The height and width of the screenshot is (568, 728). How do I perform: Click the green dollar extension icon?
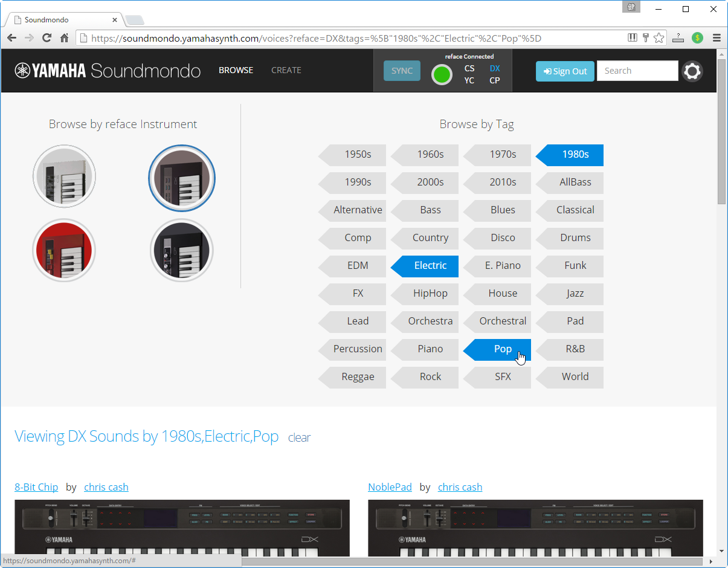tap(697, 38)
